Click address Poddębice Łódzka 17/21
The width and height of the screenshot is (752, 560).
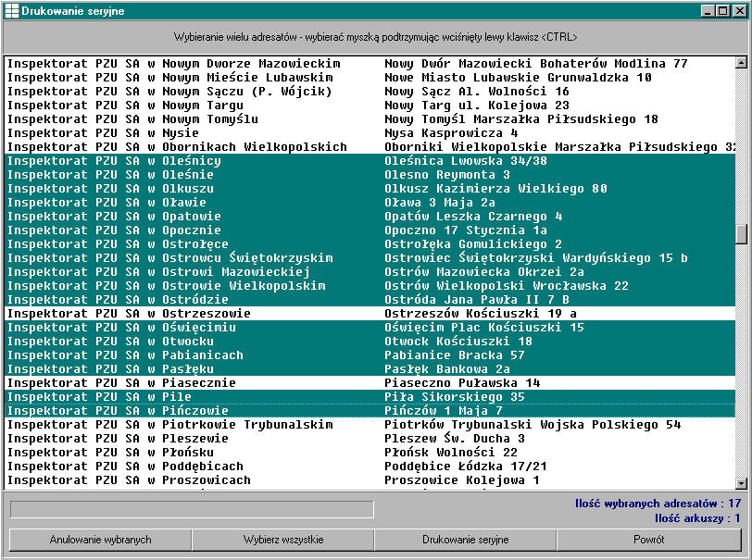point(465,467)
